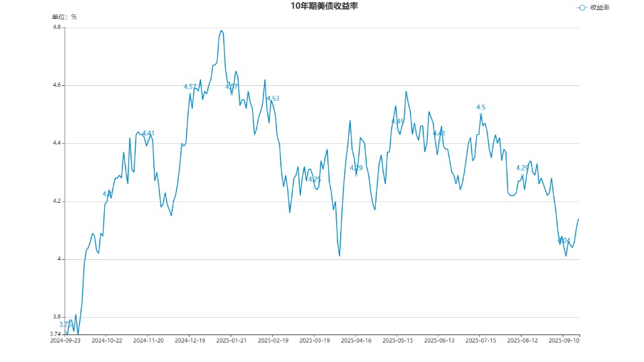Viewport: 644px width, 362px height.
Task: Click the 4.5 data point label
Action: tap(481, 107)
